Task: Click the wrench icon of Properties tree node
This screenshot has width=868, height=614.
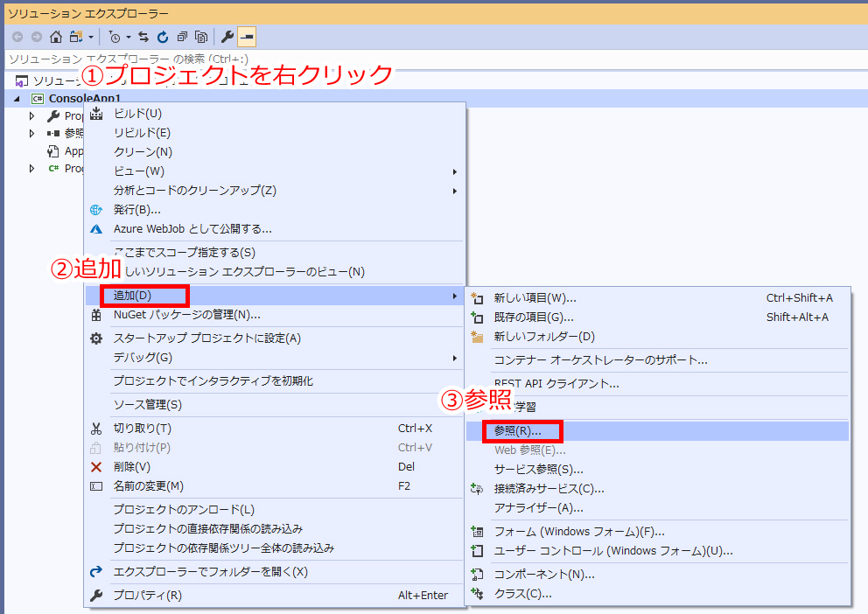Action: [53, 116]
